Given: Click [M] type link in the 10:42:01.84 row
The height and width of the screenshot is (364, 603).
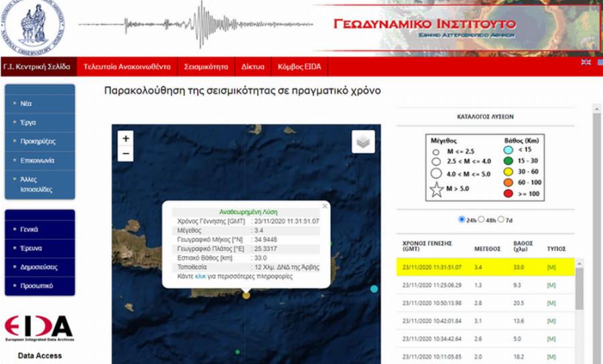Looking at the screenshot, I should 551,321.
